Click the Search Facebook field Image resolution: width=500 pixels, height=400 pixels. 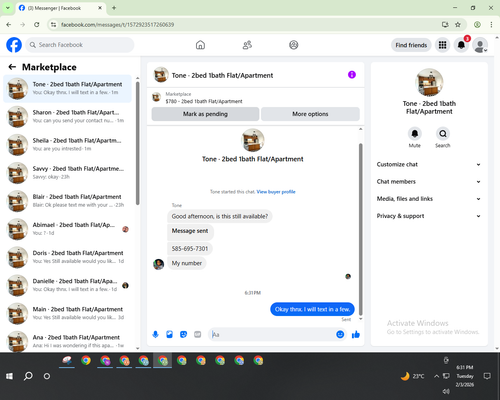(x=80, y=45)
